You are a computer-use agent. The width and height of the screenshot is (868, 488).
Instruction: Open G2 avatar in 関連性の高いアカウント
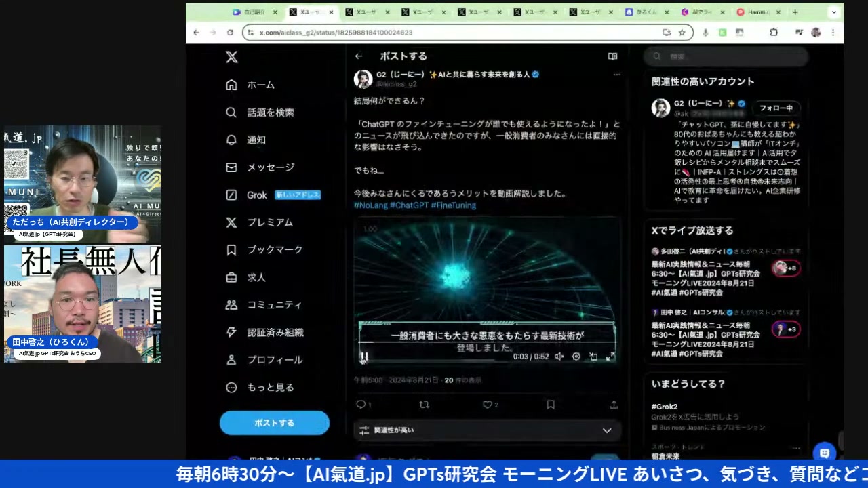[661, 108]
